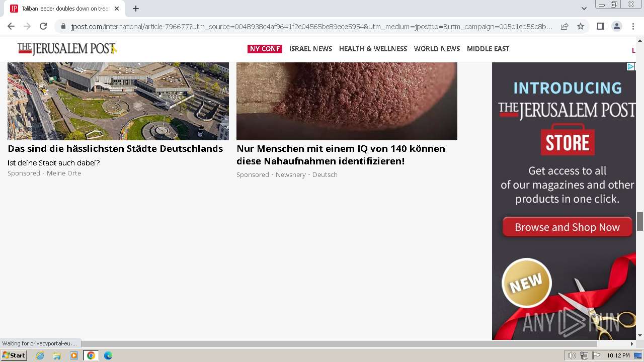Image resolution: width=644 pixels, height=362 pixels.
Task: Switch to Chrome in the taskbar
Action: [91, 355]
